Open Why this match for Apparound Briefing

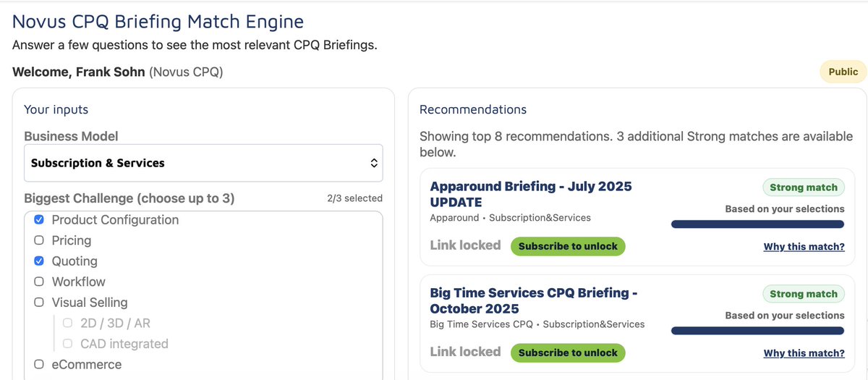click(804, 247)
